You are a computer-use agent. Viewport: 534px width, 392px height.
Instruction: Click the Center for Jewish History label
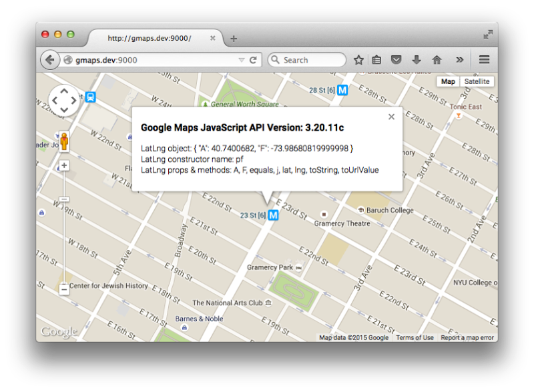[x=109, y=286]
